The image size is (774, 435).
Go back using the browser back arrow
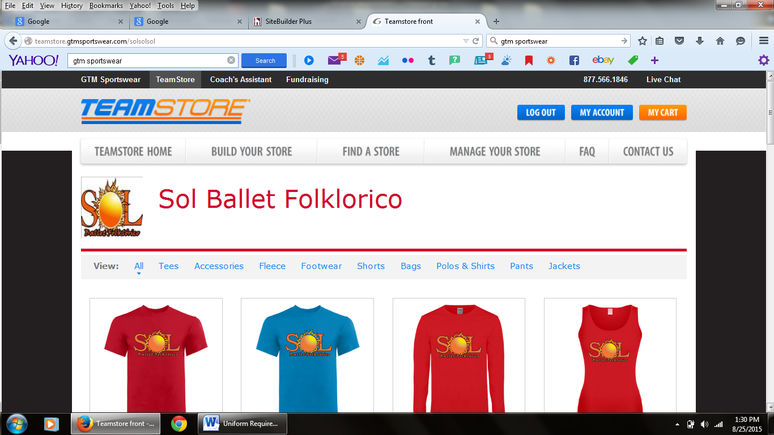(x=13, y=41)
